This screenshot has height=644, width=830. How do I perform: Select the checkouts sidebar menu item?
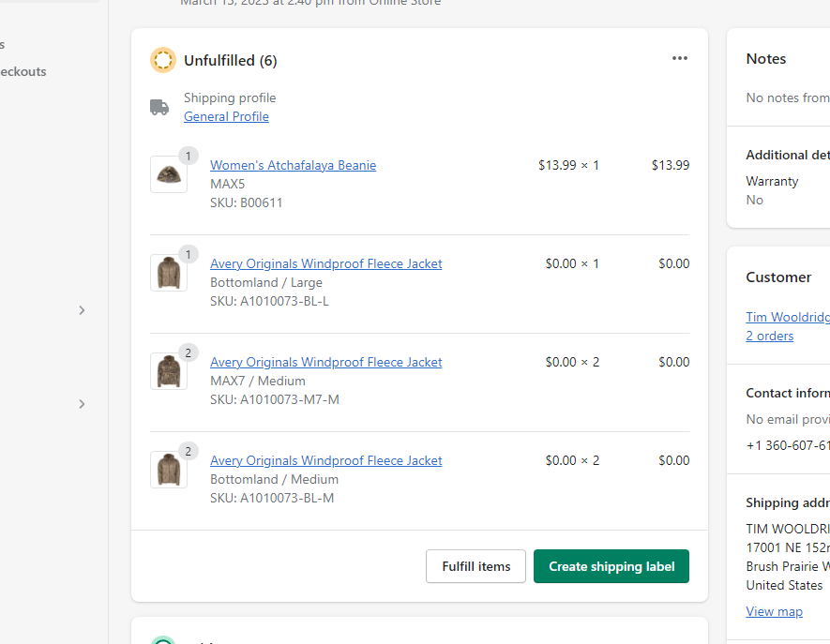coord(23,71)
